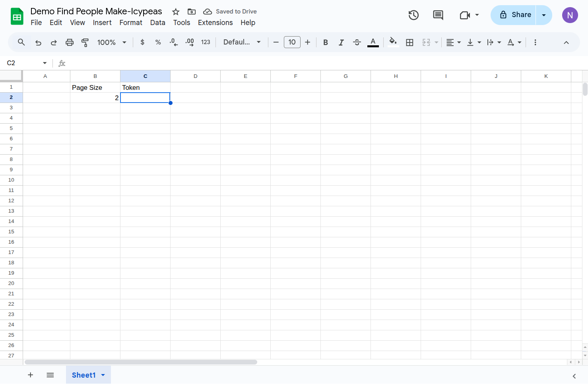Format as currency with dollar icon
The height and width of the screenshot is (384, 588).
[x=142, y=42]
